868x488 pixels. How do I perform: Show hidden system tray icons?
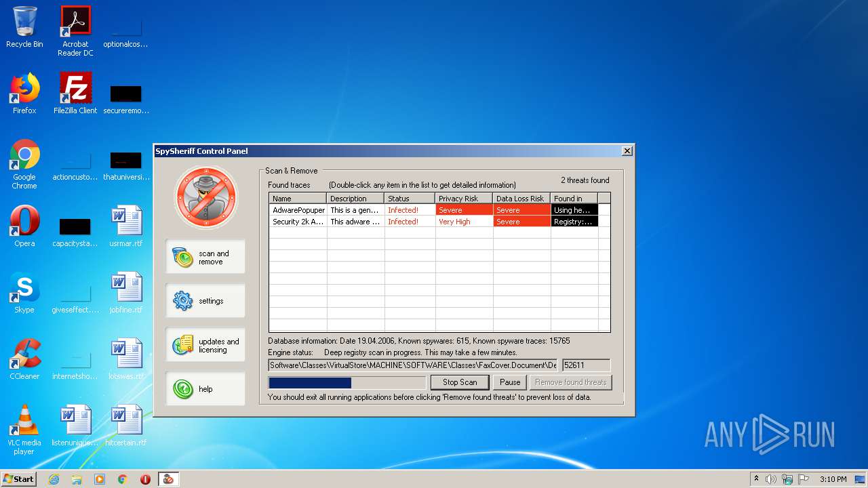[756, 479]
